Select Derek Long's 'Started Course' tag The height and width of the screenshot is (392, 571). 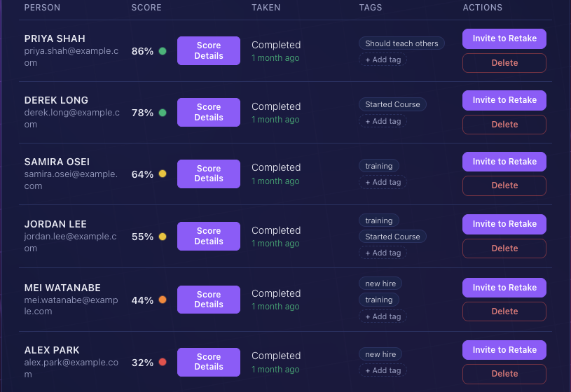392,104
